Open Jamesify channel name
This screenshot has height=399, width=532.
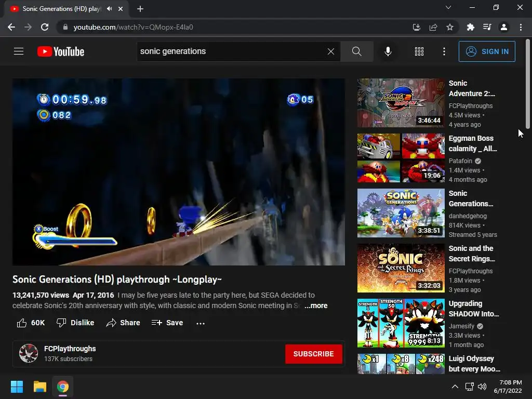click(x=461, y=326)
